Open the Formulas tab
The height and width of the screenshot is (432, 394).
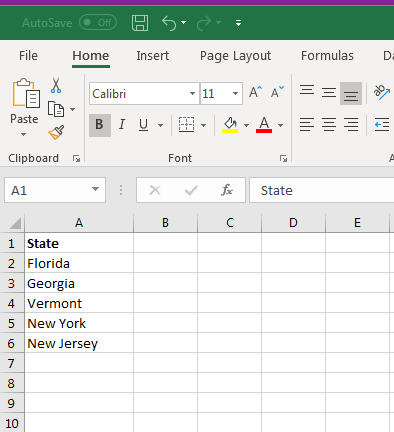point(327,56)
